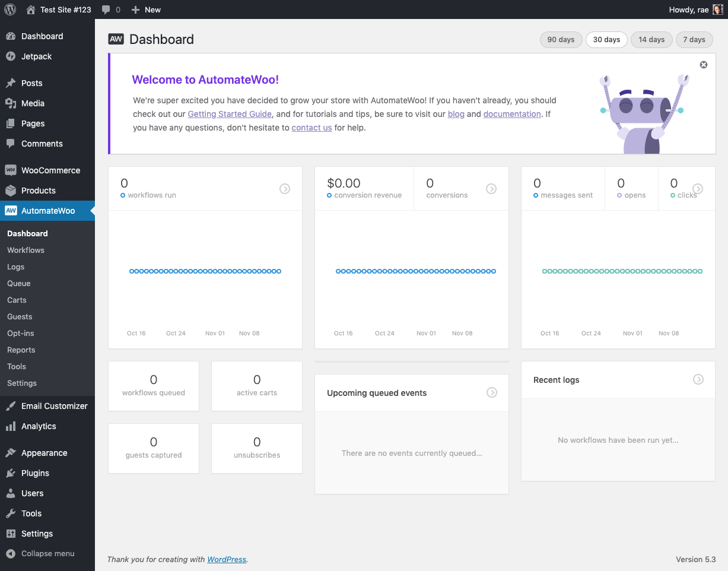The height and width of the screenshot is (571, 728).
Task: Open the Logs submenu item
Action: coord(47,267)
